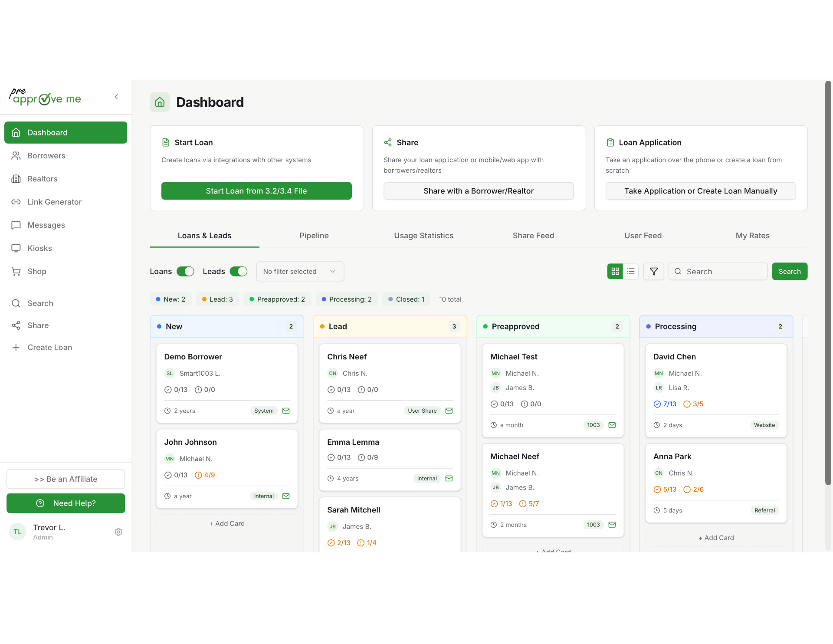Click Add Card in the Processing column
The height and width of the screenshot is (644, 833).
point(716,538)
